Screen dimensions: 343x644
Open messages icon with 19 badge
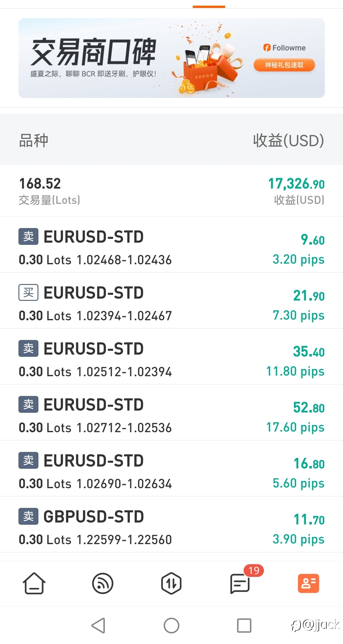240,583
